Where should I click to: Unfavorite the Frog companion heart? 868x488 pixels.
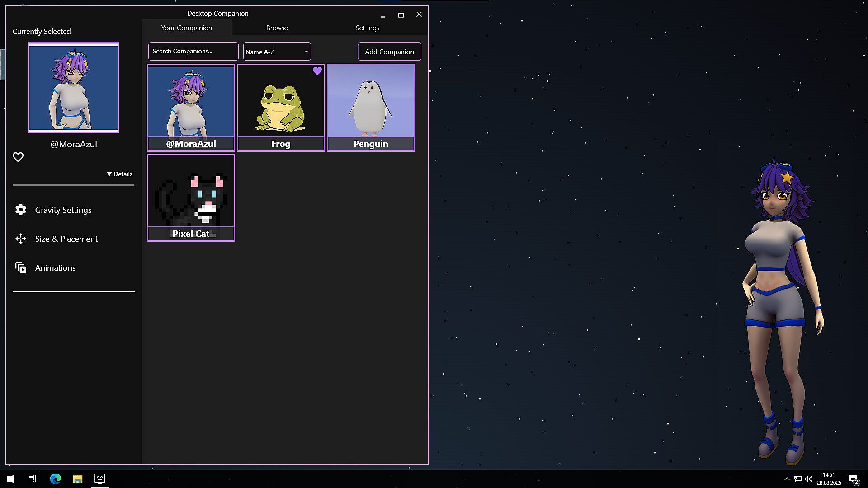click(317, 71)
